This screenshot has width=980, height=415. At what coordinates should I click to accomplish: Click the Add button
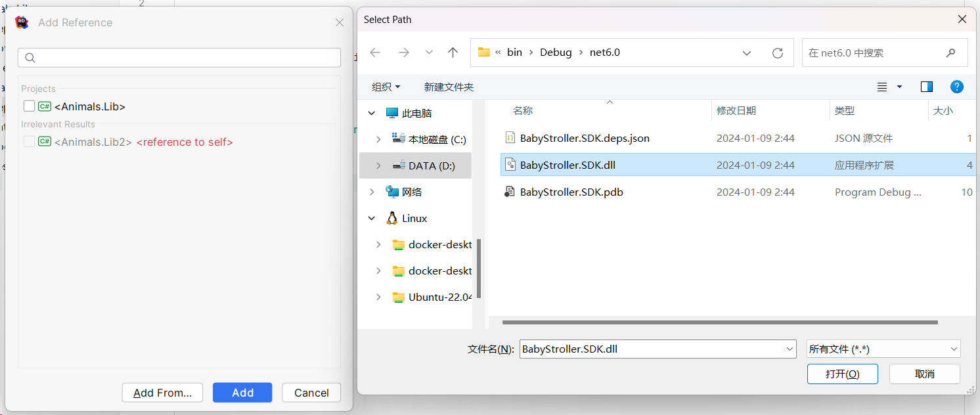click(242, 393)
